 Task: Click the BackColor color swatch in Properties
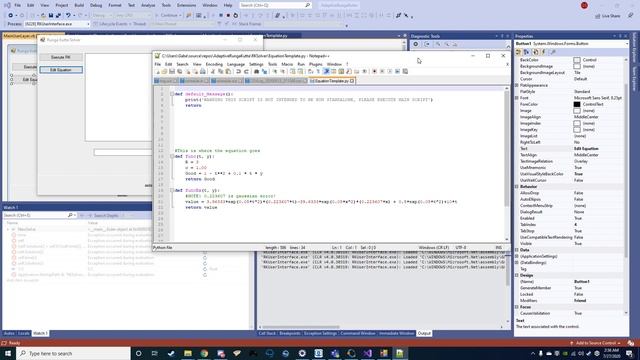point(577,60)
